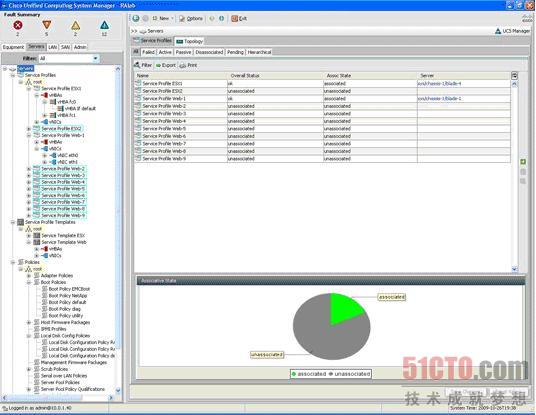
Task: Expand the Service Template ESX node
Action: point(29,236)
